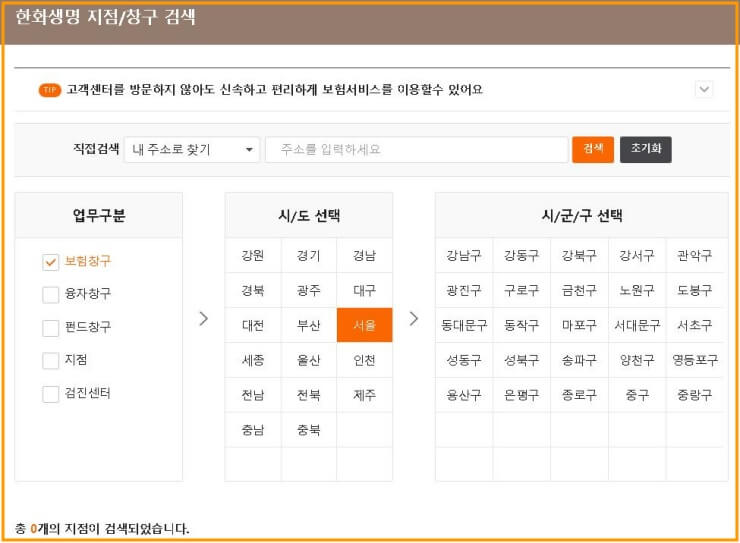Choose 서대문구 district
740x543 pixels.
tap(637, 325)
